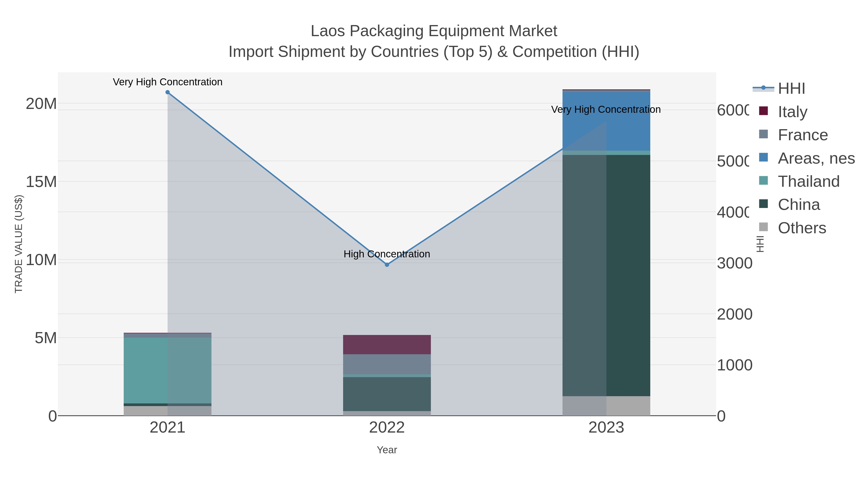Image resolution: width=868 pixels, height=488 pixels.
Task: Toggle Others series in the legend
Action: coord(792,228)
